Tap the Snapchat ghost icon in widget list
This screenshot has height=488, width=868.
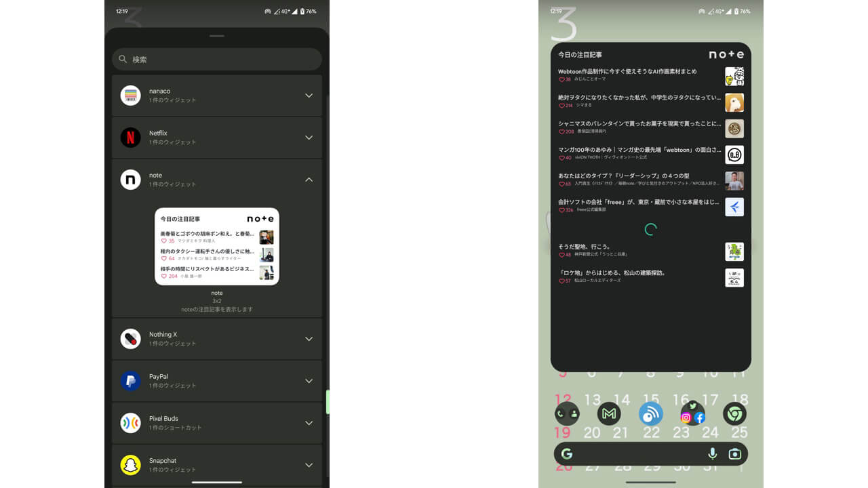(130, 465)
